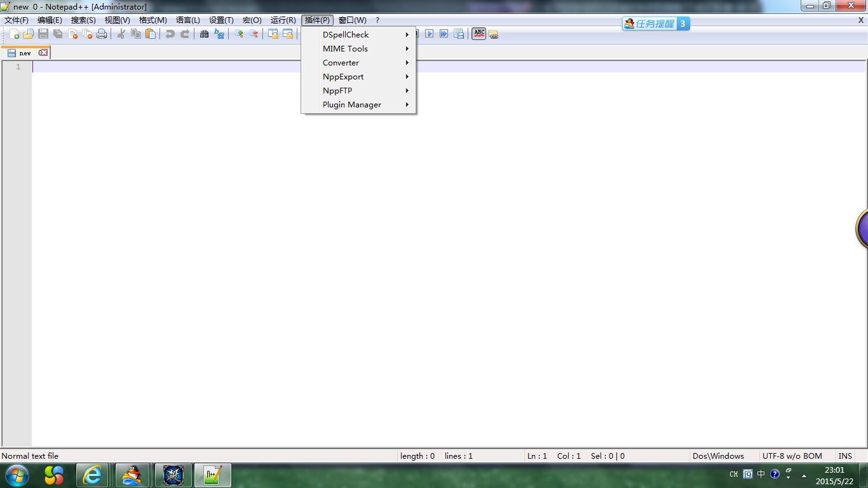
Task: Click the Open file folder icon
Action: tap(29, 34)
